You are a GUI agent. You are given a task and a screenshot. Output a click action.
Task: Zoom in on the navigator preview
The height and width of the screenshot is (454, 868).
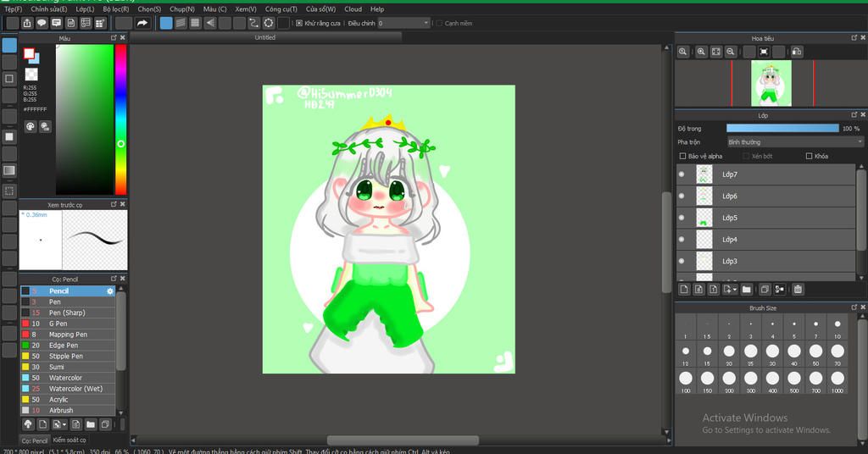pyautogui.click(x=701, y=52)
